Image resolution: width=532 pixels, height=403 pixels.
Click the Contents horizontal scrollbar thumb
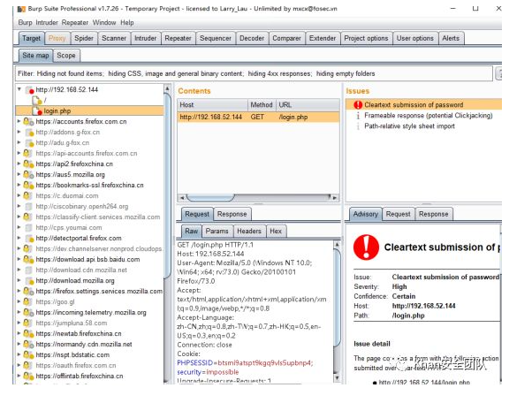point(210,197)
